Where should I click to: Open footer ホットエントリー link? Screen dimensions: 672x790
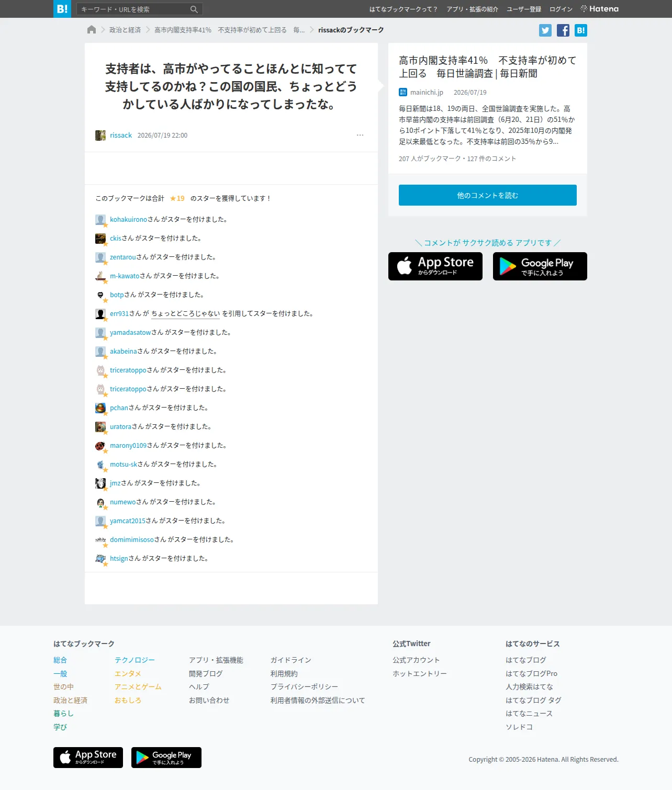point(420,674)
